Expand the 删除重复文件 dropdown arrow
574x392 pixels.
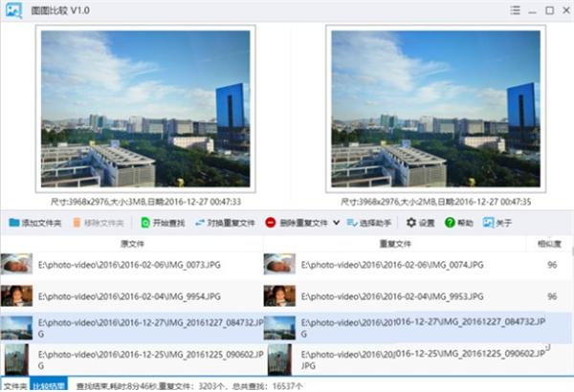click(x=337, y=223)
